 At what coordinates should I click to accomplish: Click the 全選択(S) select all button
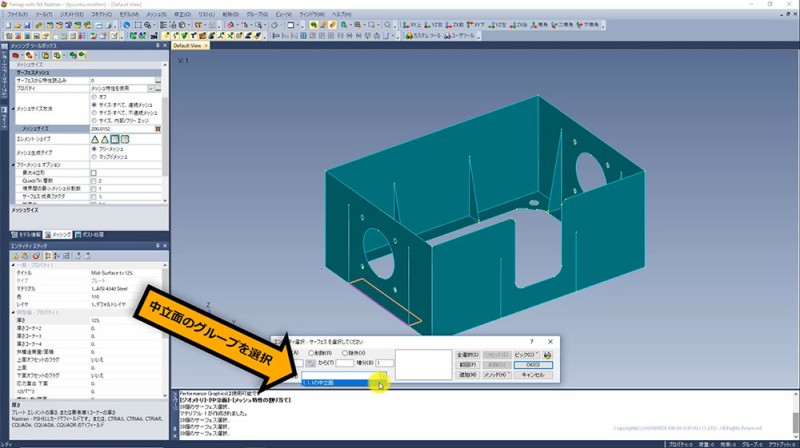[x=467, y=355]
